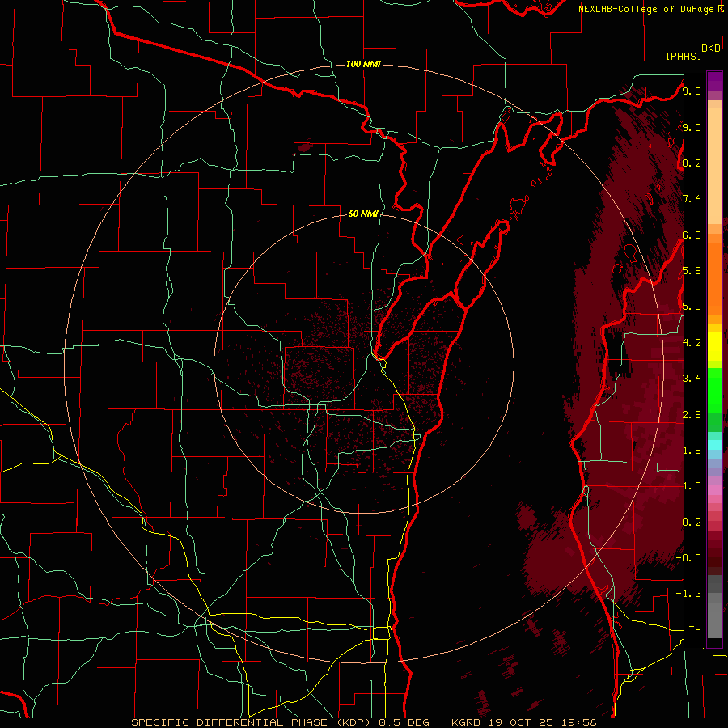Pick the yellow segment of the color bar
Viewport: 728px width, 728px height.
click(714, 346)
